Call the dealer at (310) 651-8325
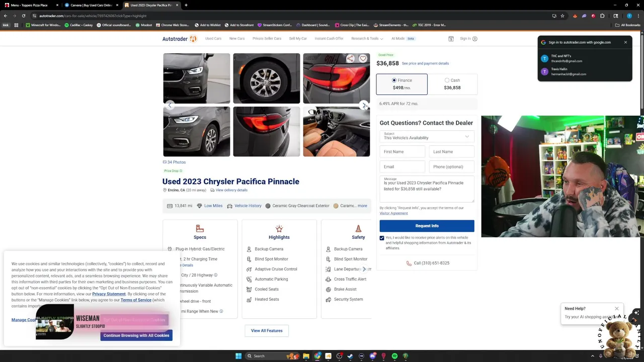Screen dimensions: 644x362 click(x=428, y=263)
